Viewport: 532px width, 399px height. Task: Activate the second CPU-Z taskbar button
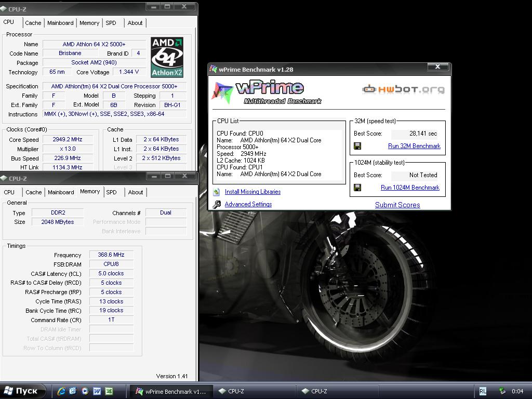pos(337,391)
